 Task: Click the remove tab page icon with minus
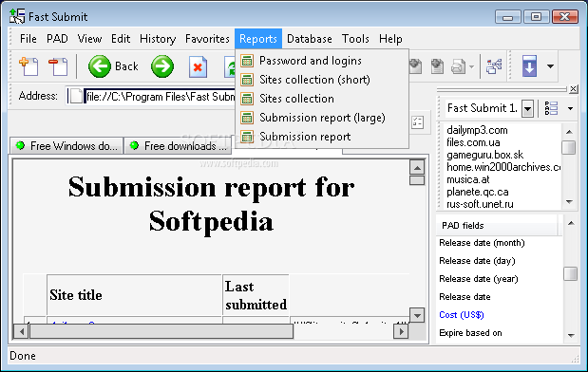coord(58,66)
